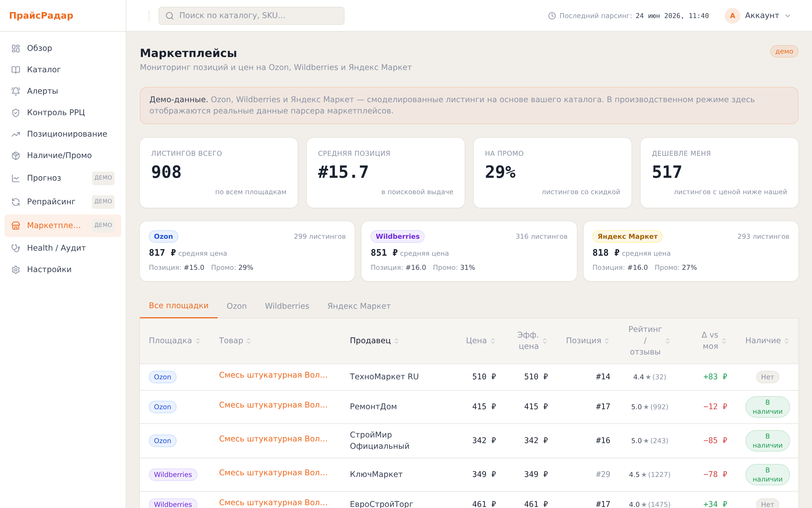Click the rating 4.5 ★ (1227)
The width and height of the screenshot is (812, 508).
649,475
